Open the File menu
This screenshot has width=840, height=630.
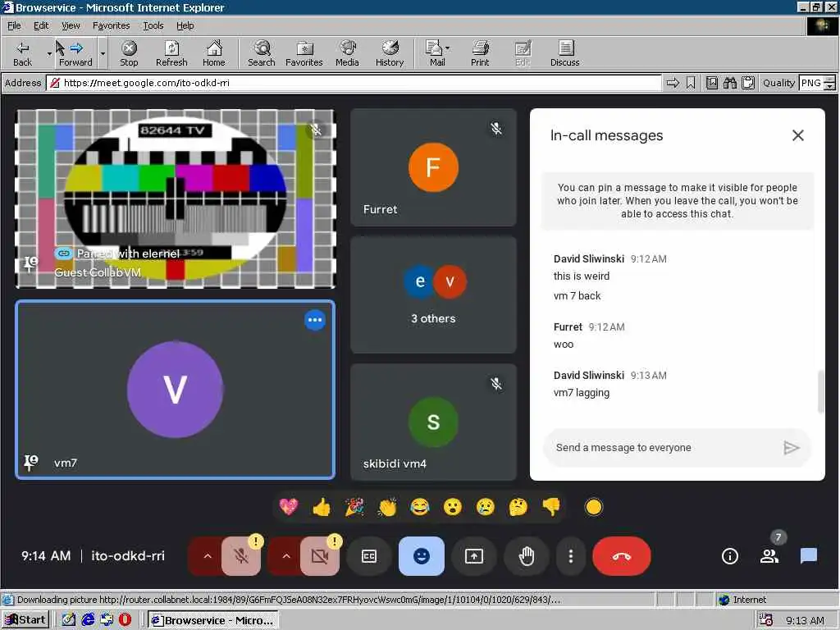point(14,25)
